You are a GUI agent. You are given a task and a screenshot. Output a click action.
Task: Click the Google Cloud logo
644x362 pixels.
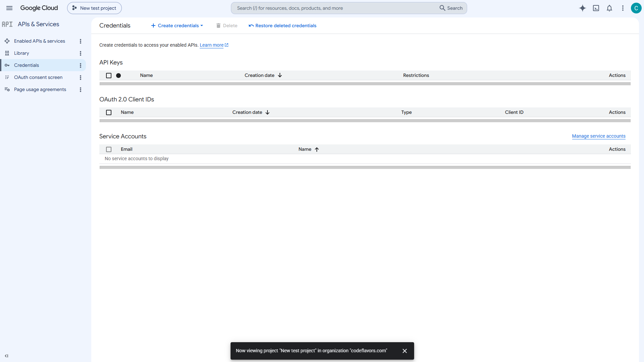coord(39,8)
